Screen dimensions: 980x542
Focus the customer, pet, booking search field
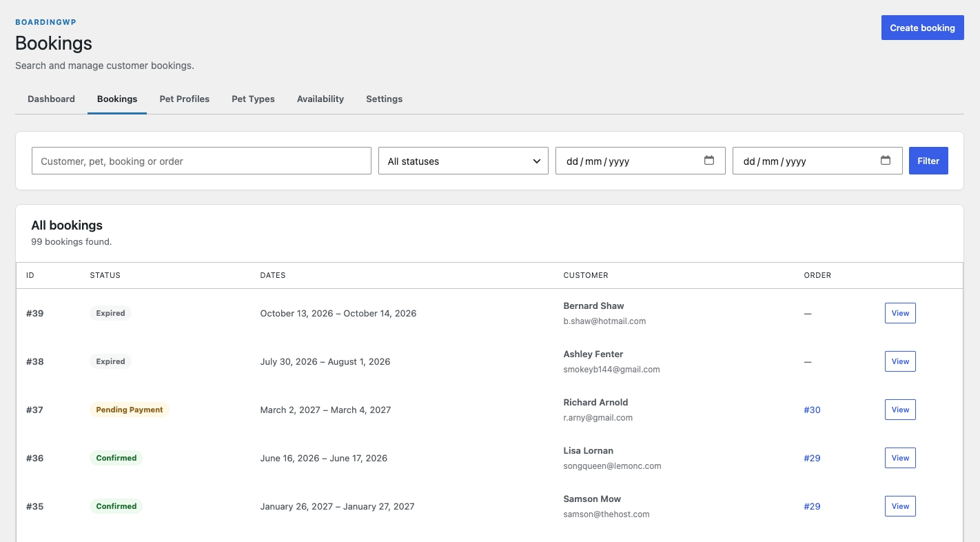201,161
